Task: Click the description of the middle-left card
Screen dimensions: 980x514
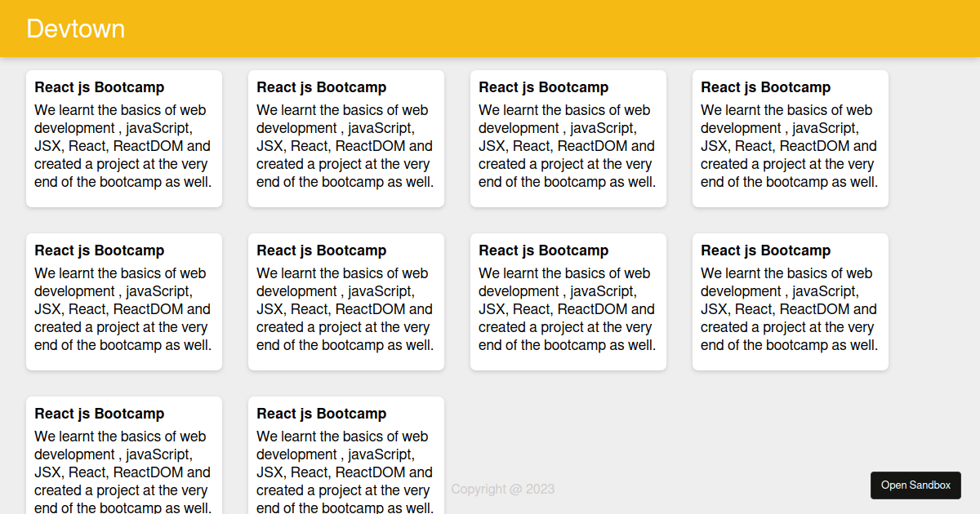Action: [122, 308]
